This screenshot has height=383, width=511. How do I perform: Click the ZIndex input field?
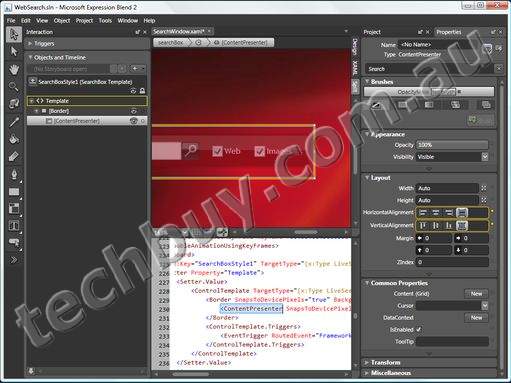[452, 262]
